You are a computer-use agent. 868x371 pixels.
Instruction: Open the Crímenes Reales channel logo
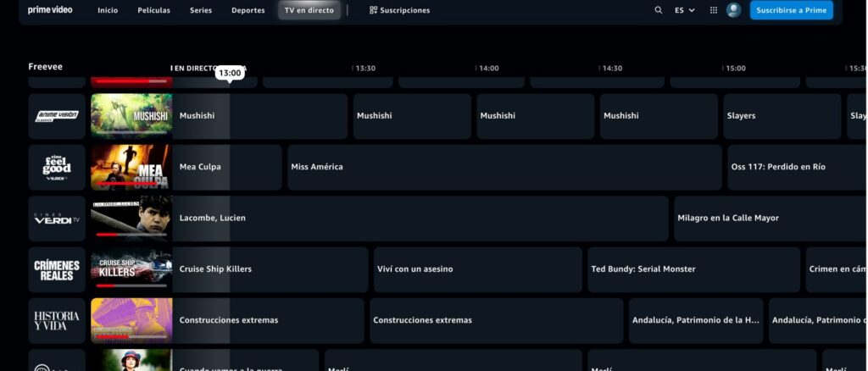57,270
